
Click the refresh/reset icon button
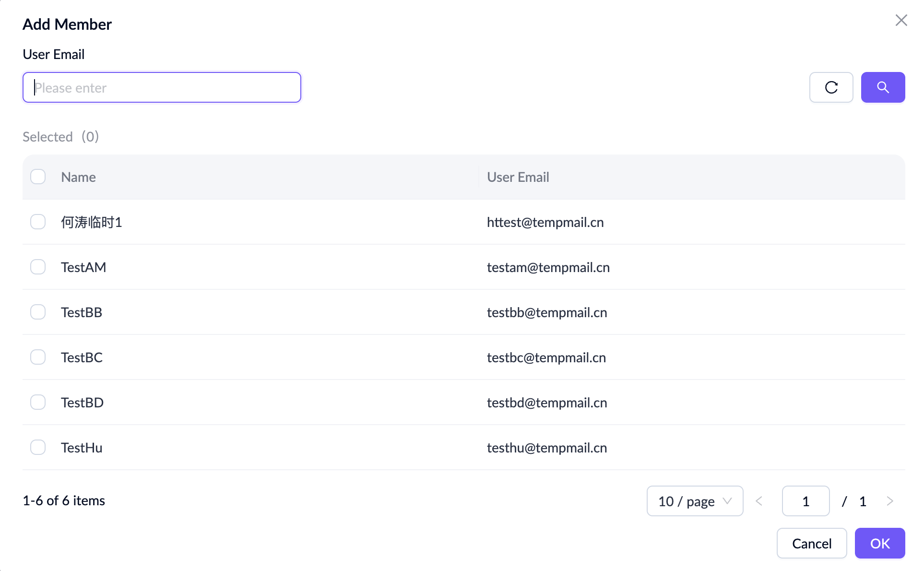pos(830,87)
